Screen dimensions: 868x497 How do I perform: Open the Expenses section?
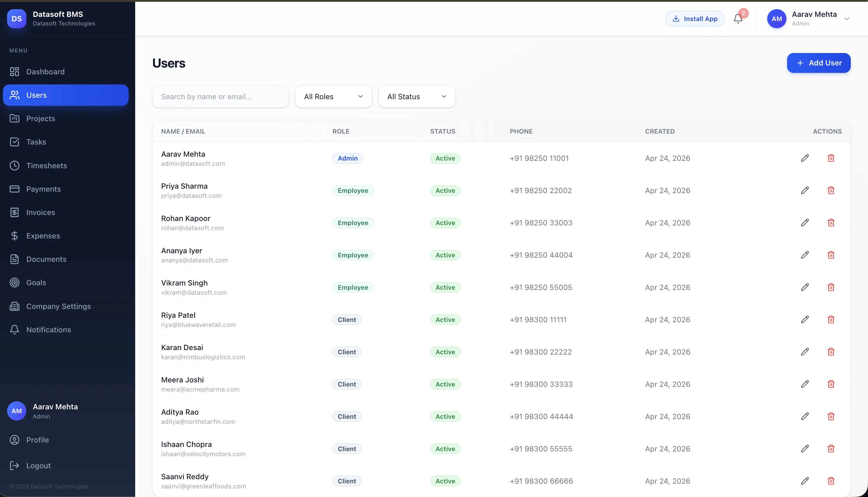43,235
